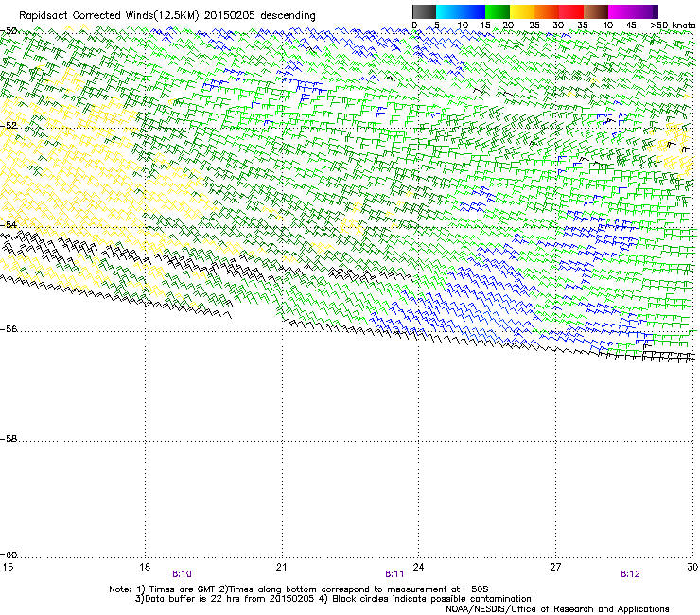
Task: Click the latitude axis label '-60'
Action: (9, 555)
